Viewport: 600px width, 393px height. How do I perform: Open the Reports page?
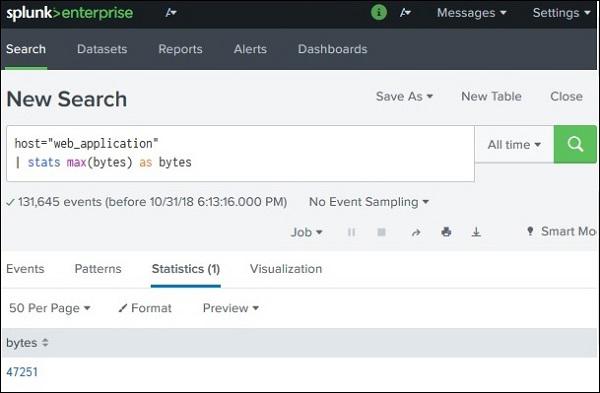click(180, 49)
